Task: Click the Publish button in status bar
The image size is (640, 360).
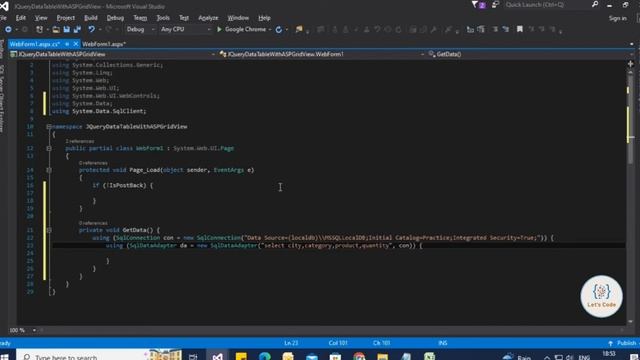Action: (623, 343)
